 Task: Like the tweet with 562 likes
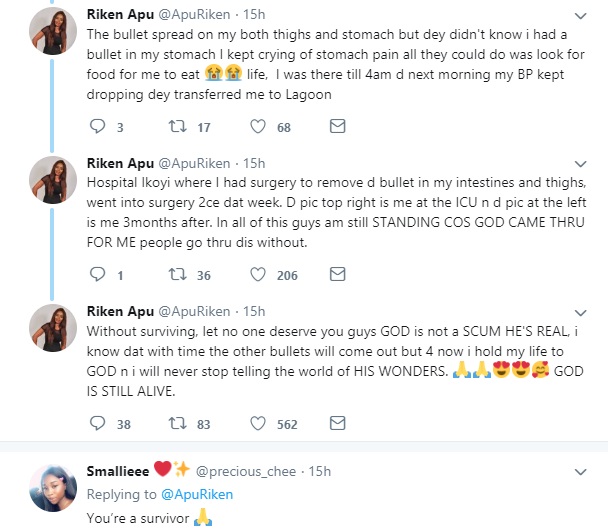(257, 423)
